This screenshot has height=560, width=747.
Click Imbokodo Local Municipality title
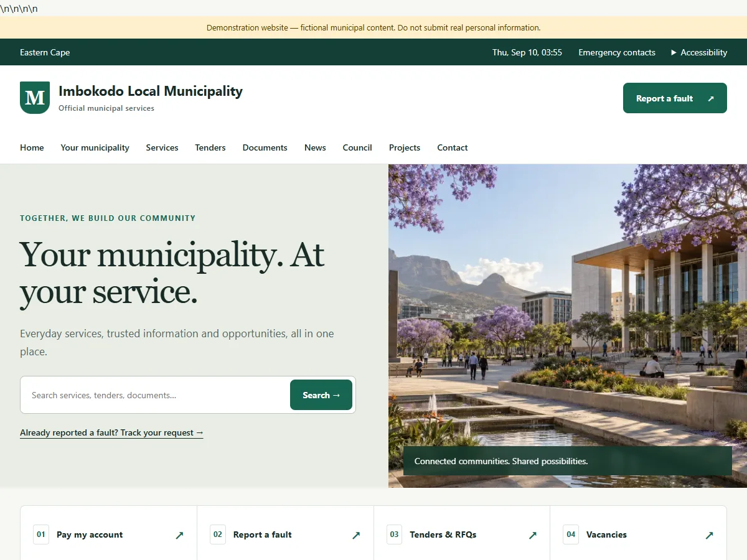[151, 91]
